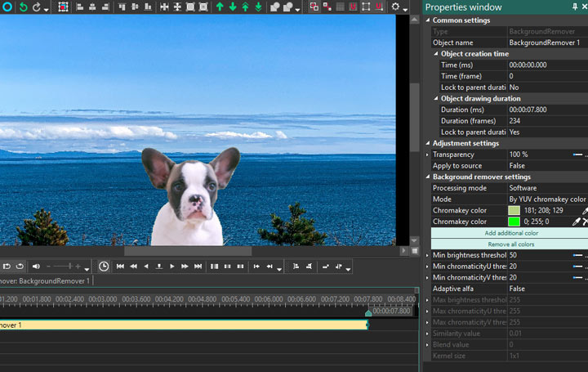Collapse the Background remover settings section
Viewport: 588px width, 372px height.
click(428, 177)
